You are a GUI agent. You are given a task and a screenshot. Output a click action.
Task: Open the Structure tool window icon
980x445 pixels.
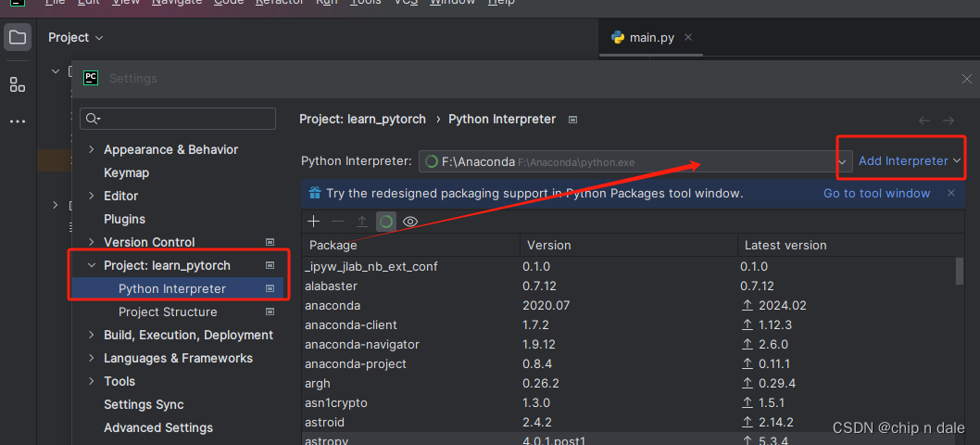[18, 85]
